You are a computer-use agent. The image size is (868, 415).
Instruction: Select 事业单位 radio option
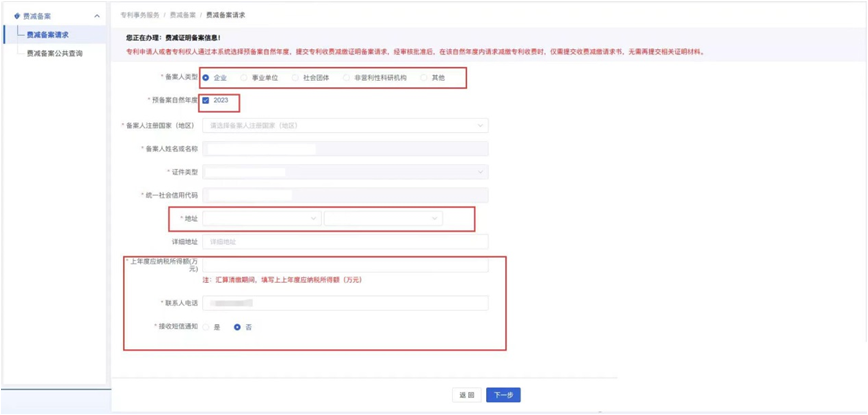coord(244,78)
